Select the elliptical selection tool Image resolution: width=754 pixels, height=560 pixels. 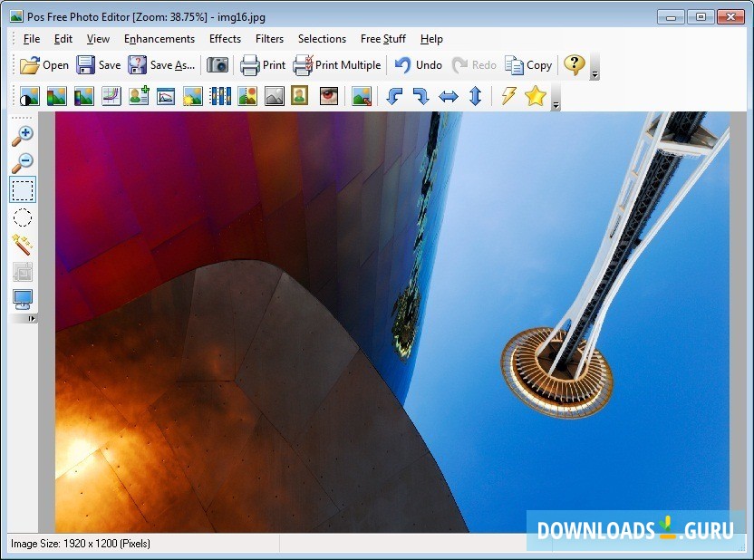[23, 217]
